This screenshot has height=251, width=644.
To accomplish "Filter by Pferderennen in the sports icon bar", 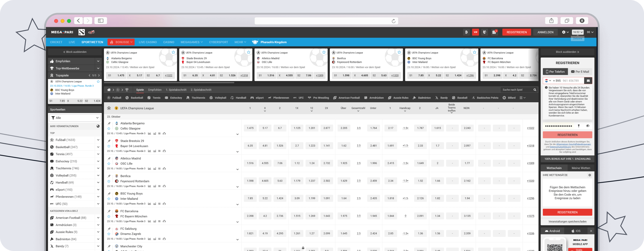I will 278,98.
